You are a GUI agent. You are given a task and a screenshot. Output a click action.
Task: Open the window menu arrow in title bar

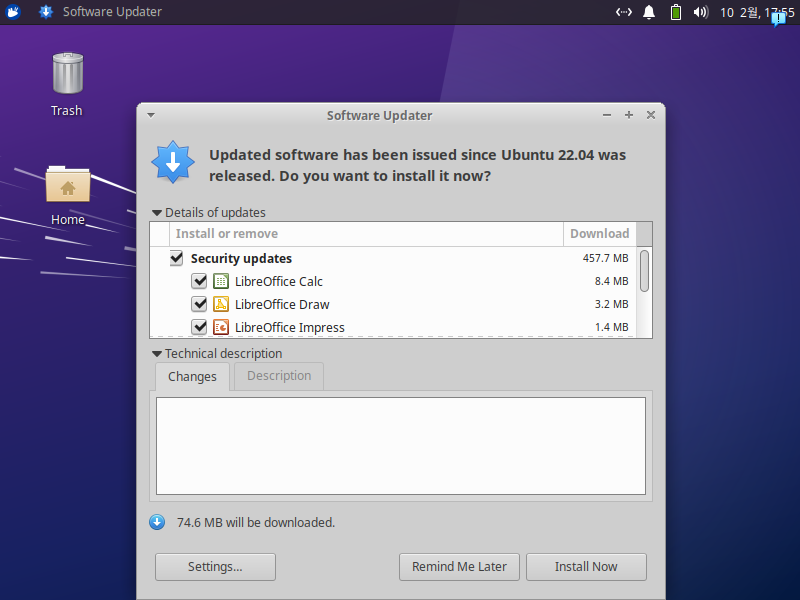click(151, 115)
